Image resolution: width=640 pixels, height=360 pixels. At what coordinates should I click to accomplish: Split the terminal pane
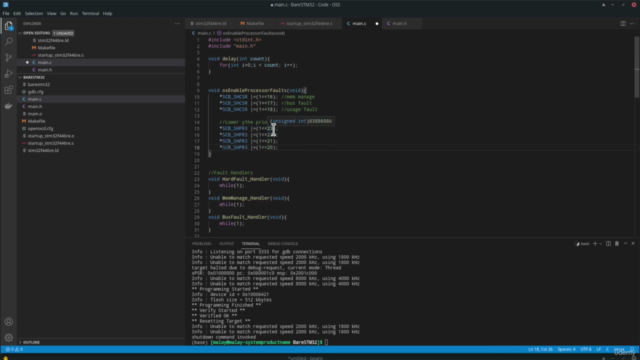(x=608, y=244)
